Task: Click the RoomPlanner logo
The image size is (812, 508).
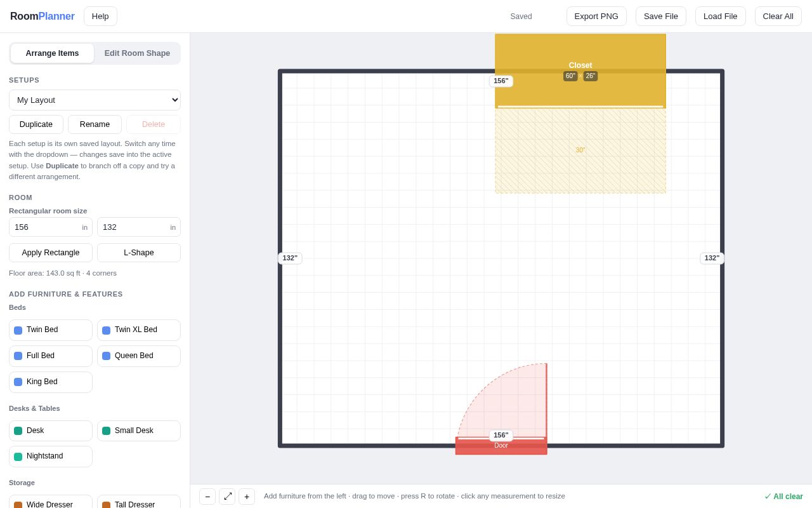Action: click(x=43, y=17)
